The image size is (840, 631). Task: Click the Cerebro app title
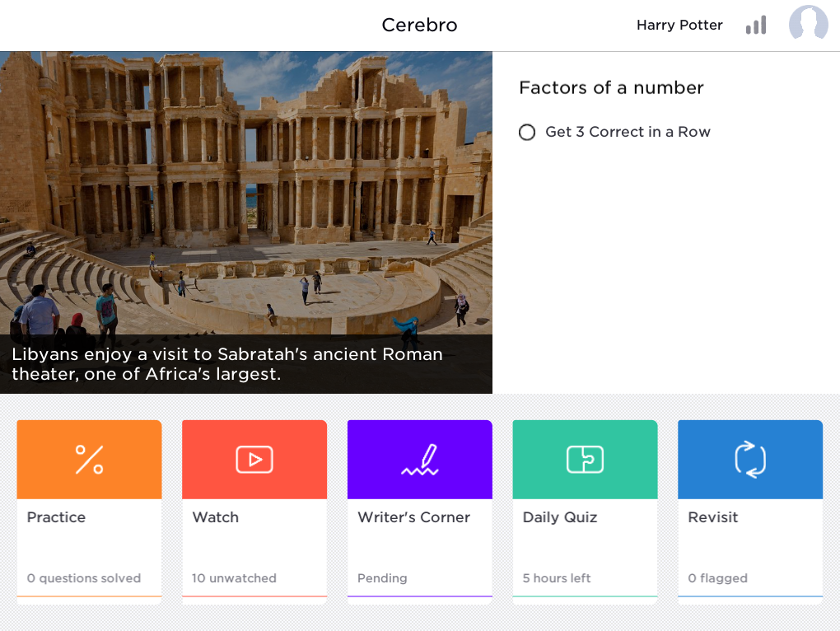[x=419, y=26]
